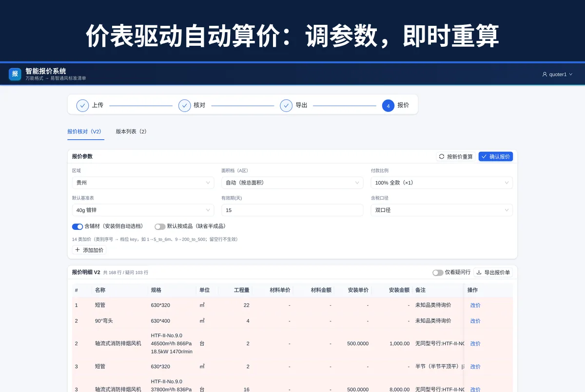Click the 有效期(天) input field
The height and width of the screenshot is (392, 585).
click(292, 210)
